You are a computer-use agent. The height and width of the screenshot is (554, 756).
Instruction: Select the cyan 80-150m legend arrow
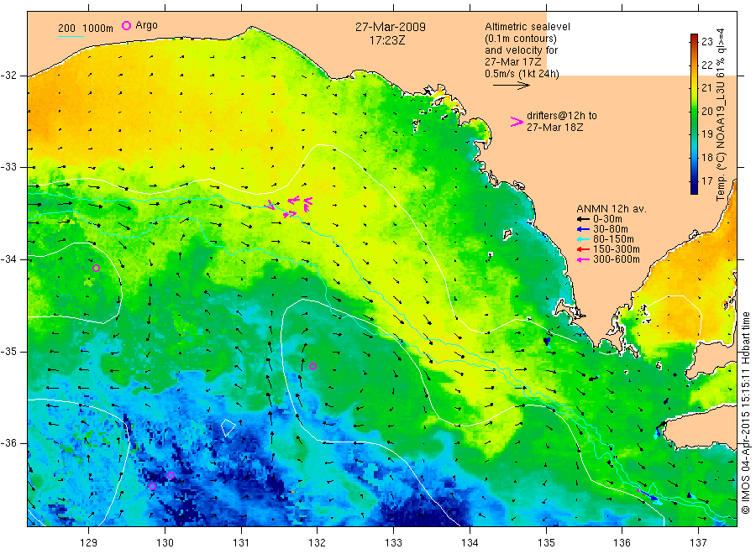click(x=584, y=239)
